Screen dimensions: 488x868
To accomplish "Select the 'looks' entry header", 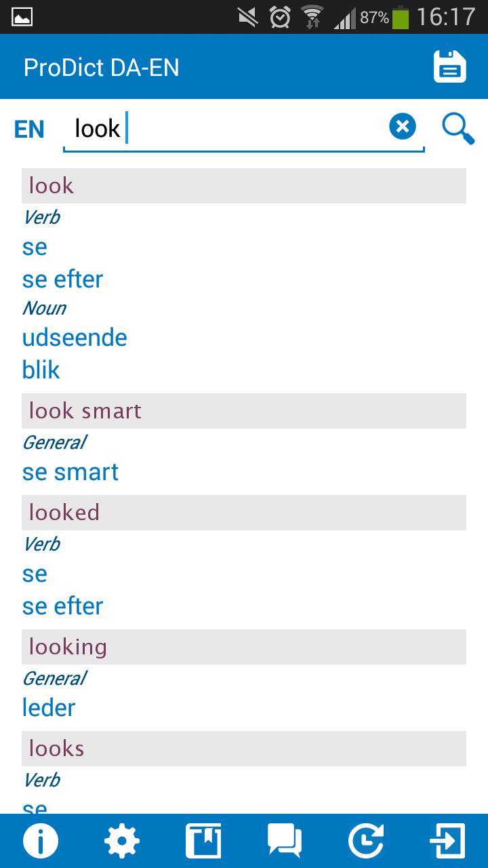I will (x=244, y=749).
